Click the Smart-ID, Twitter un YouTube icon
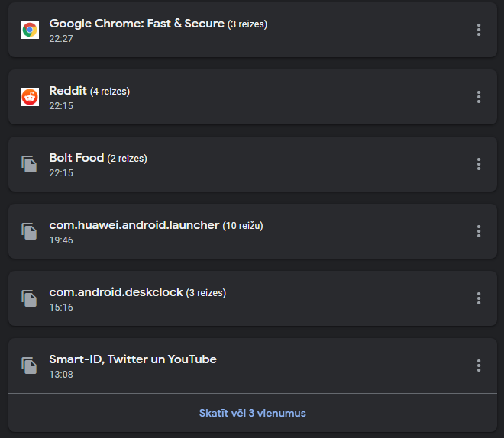The image size is (504, 438). click(x=30, y=366)
